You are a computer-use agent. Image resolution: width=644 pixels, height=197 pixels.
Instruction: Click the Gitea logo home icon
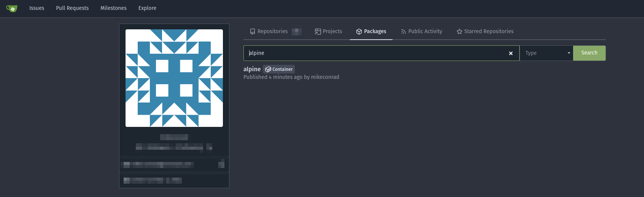12,8
